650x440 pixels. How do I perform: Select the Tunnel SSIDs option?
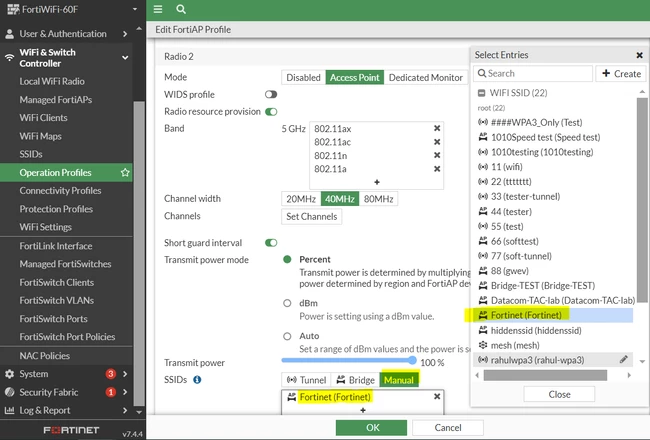(306, 380)
